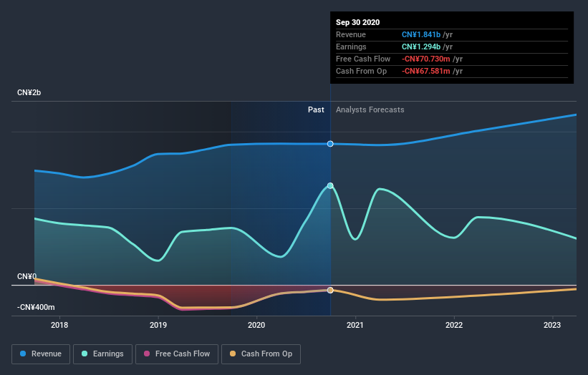
Task: Click the CN¥2b y-axis label
Action: pyautogui.click(x=29, y=92)
